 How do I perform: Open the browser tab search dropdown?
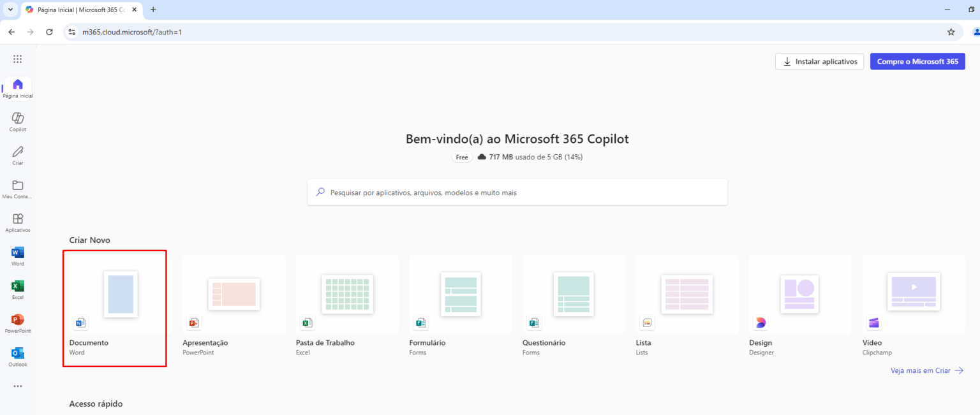[x=9, y=10]
